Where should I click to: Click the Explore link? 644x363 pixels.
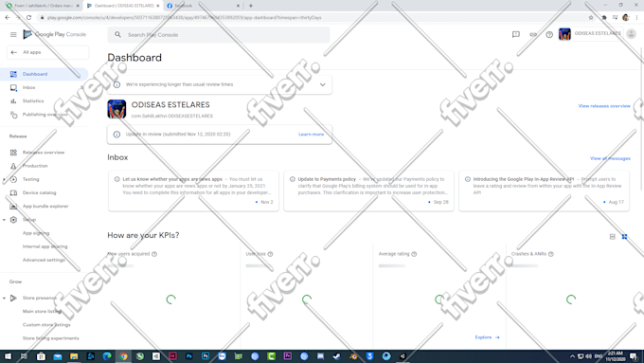pos(487,337)
